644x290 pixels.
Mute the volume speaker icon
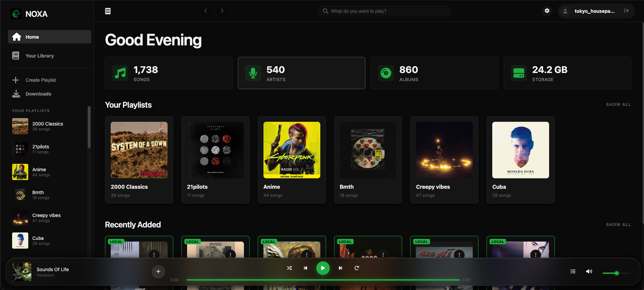point(589,271)
